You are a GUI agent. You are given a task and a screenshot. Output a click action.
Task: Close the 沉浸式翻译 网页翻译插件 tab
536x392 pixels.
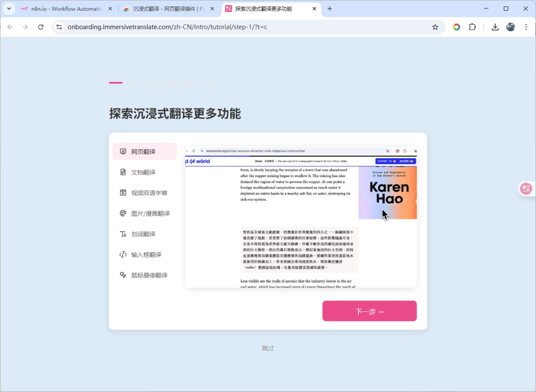point(212,9)
